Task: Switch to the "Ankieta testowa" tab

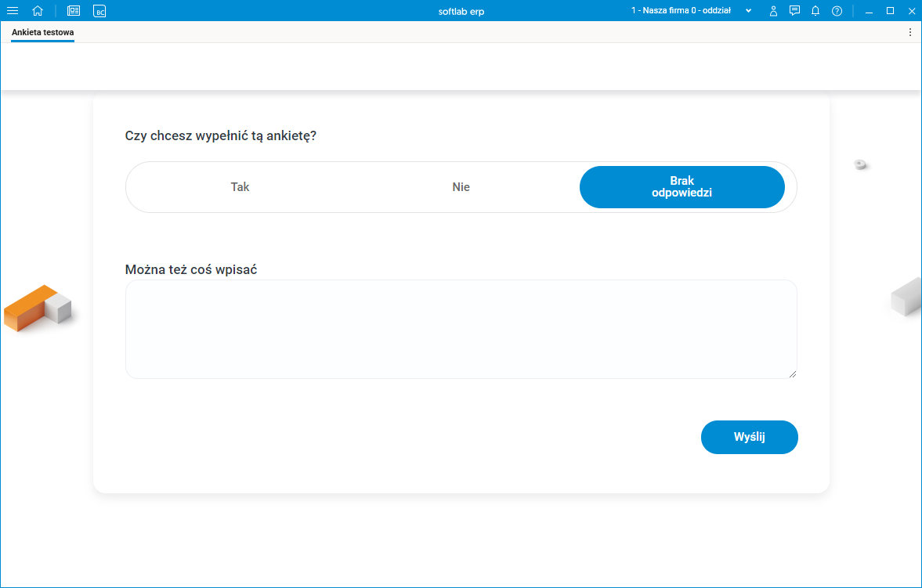Action: coord(43,32)
